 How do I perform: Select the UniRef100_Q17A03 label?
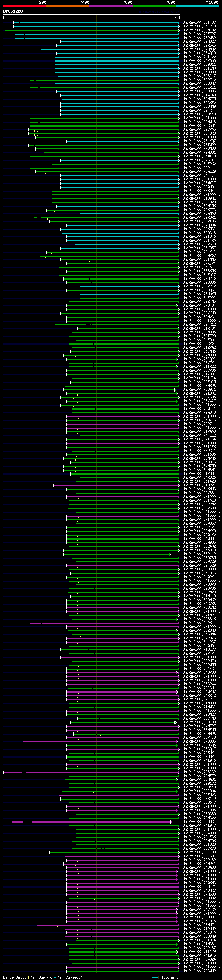199,432
